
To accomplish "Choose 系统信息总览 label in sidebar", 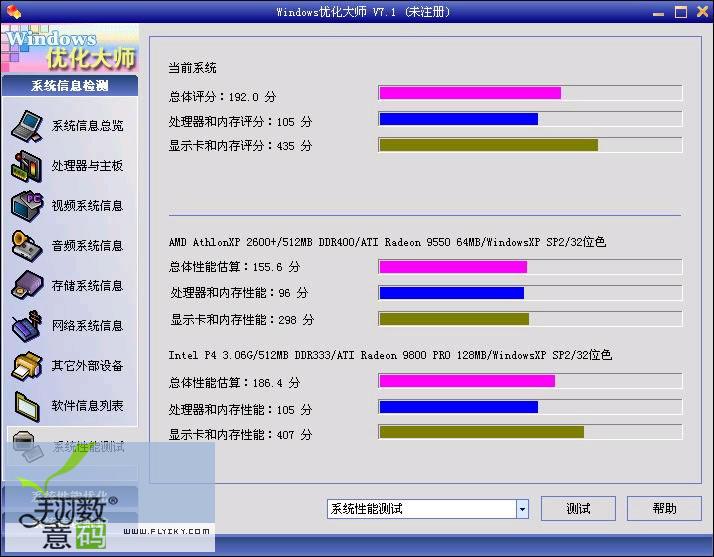I will 87,126.
